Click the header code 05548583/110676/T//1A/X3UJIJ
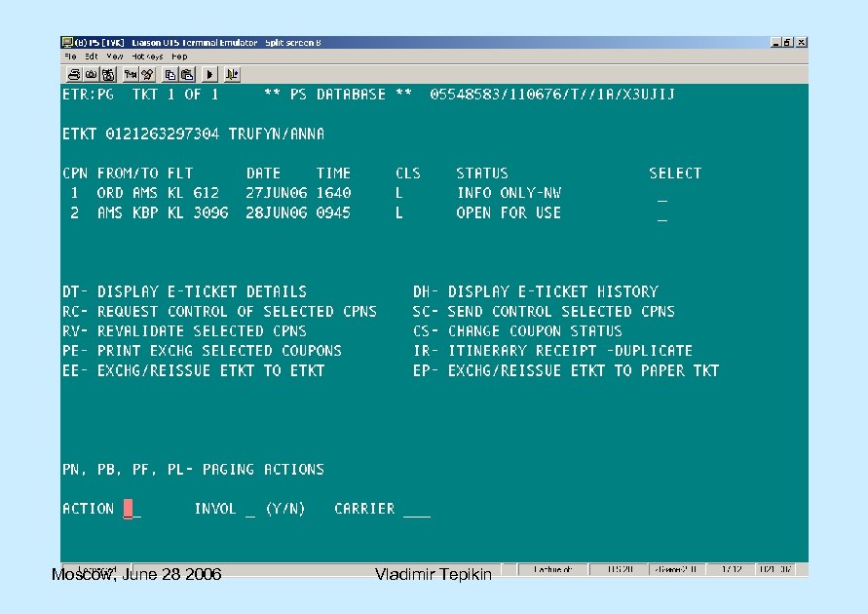Viewport: 868px width, 614px height. (x=552, y=95)
